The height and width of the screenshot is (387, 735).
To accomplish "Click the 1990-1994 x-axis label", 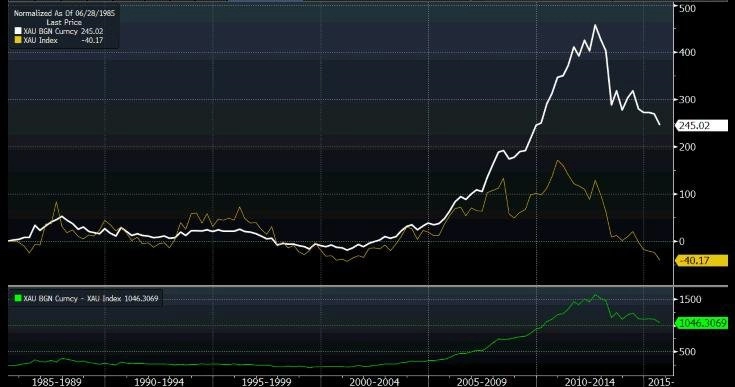I will [159, 382].
